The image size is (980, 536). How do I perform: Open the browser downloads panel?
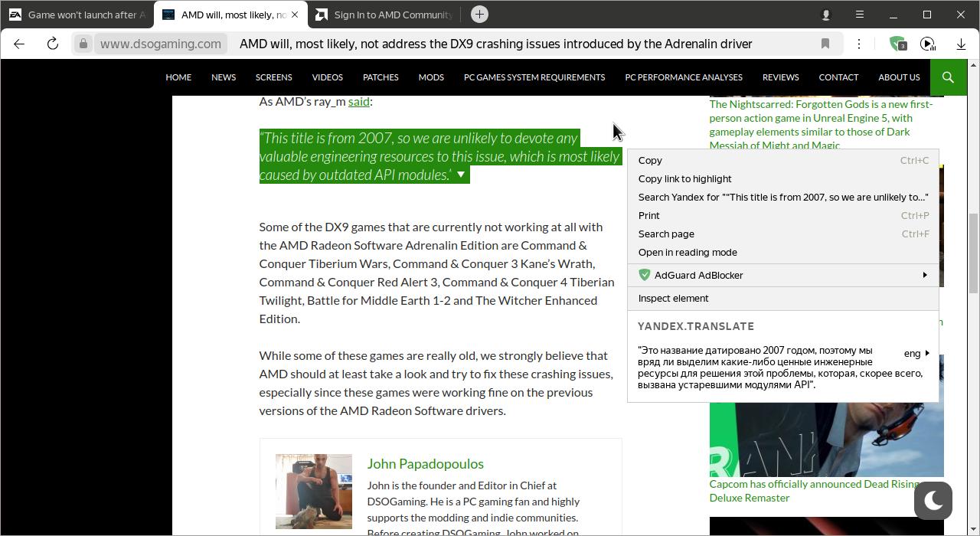point(961,44)
